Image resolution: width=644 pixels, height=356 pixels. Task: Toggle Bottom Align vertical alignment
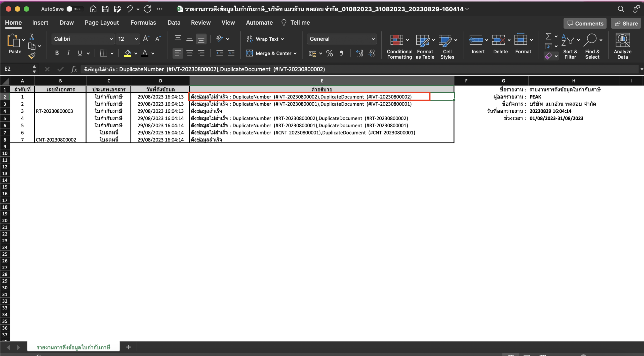(x=201, y=39)
